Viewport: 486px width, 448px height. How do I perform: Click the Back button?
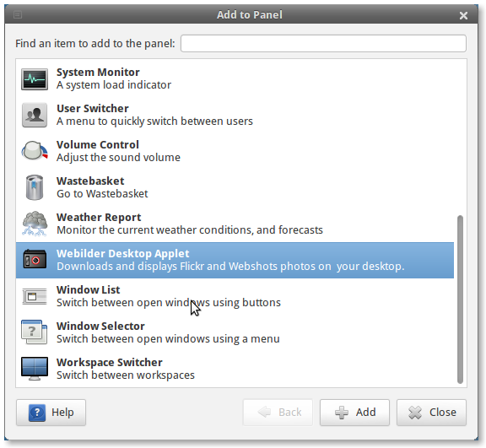[278, 413]
